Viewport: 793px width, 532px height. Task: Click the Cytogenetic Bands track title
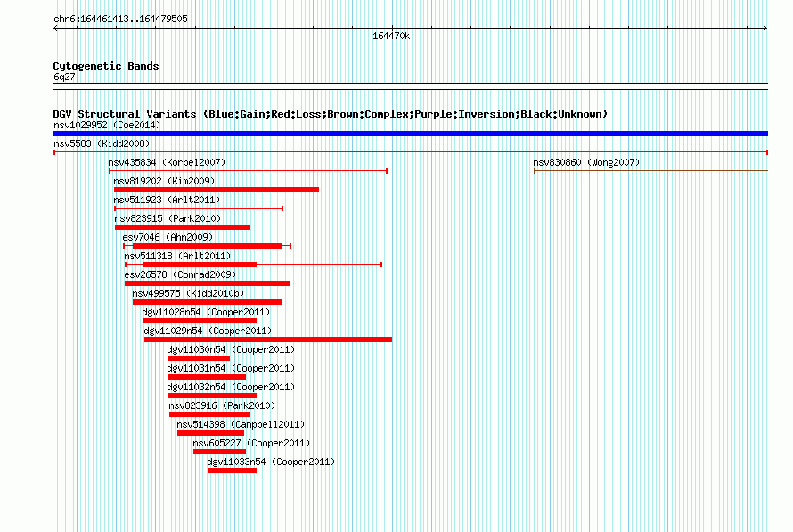tap(106, 66)
